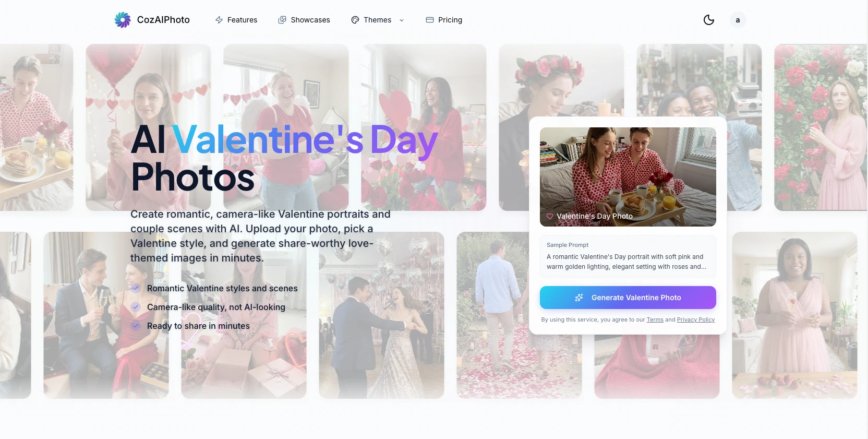Viewport: 868px width, 439px height.
Task: Click the Showcases gallery icon
Action: pyautogui.click(x=282, y=20)
